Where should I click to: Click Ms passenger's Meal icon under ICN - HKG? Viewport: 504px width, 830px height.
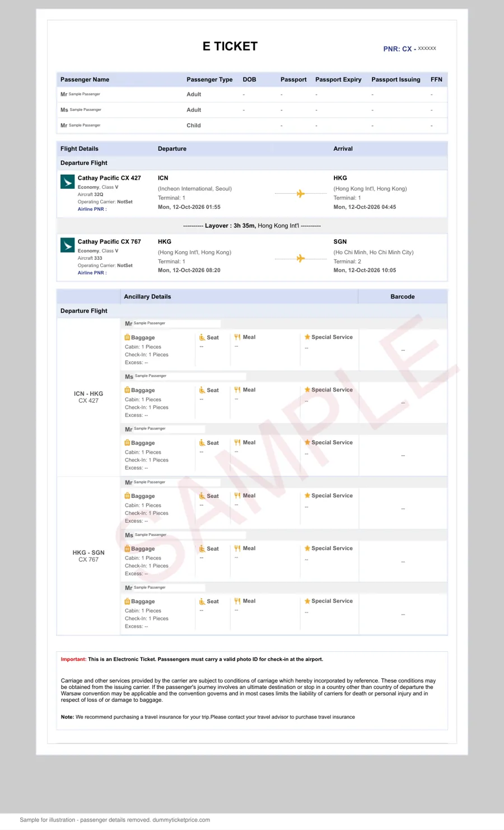(237, 390)
